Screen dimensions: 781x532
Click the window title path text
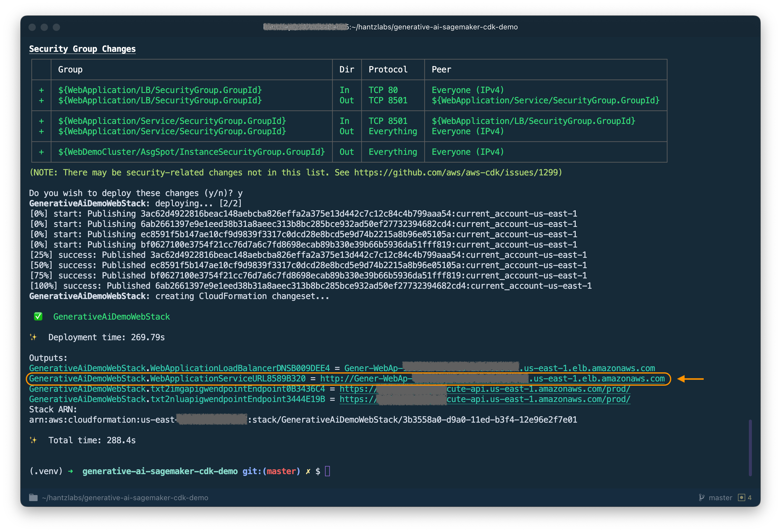pos(434,27)
